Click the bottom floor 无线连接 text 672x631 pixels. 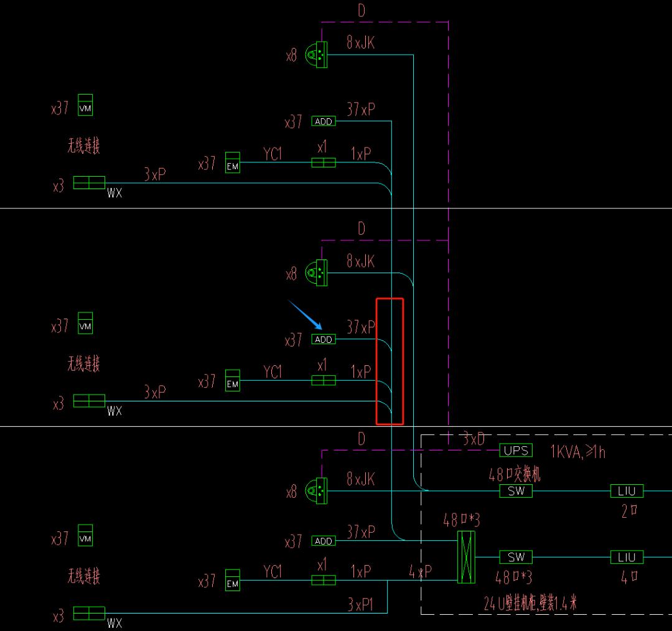point(83,576)
